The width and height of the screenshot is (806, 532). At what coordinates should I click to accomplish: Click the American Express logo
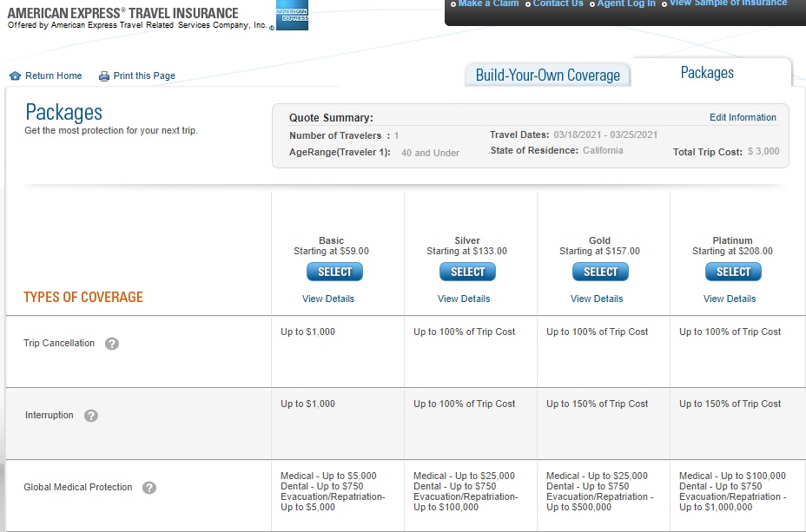click(292, 16)
